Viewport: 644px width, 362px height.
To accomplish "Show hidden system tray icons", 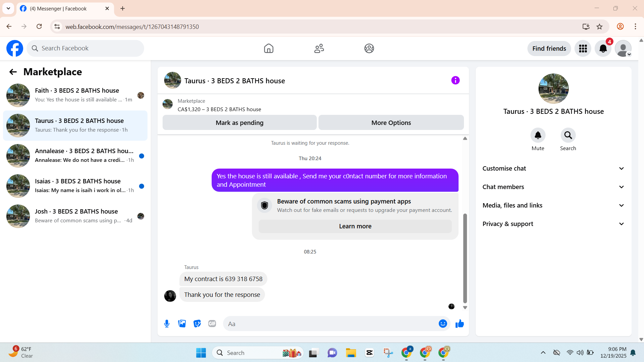I will 543,353.
